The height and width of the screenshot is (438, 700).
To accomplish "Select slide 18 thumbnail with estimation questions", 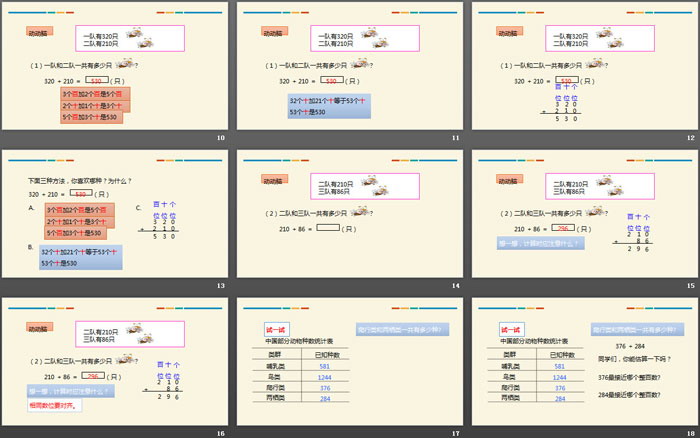I will click(585, 362).
